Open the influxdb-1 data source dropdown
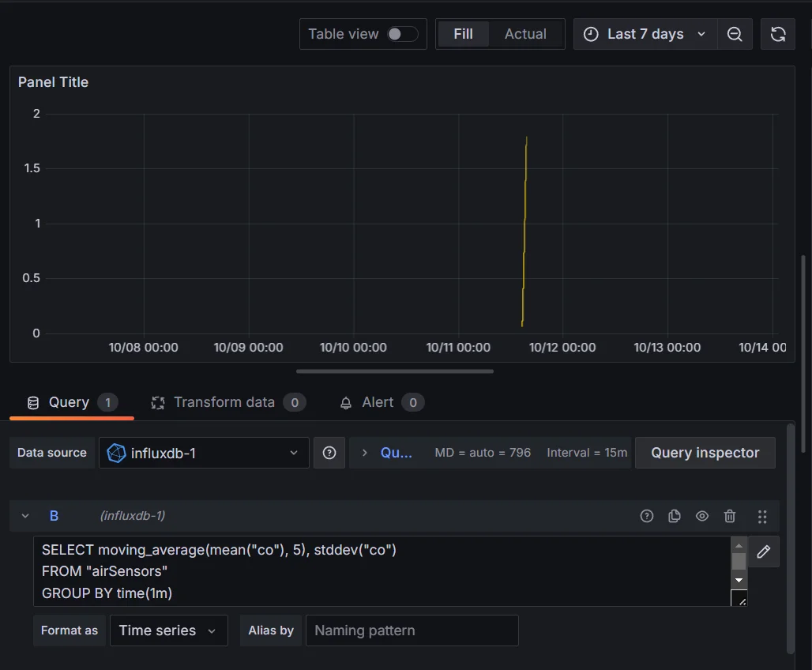812x670 pixels. click(203, 452)
